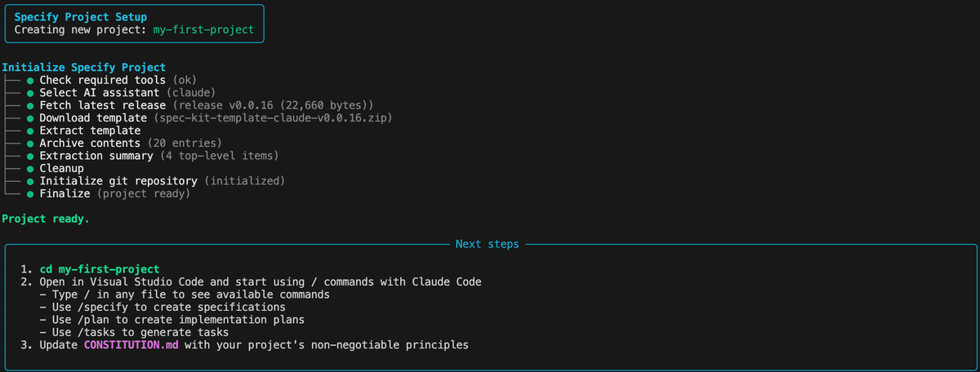The image size is (980, 372).
Task: Click the green dot beside Cleanup
Action: click(30, 169)
